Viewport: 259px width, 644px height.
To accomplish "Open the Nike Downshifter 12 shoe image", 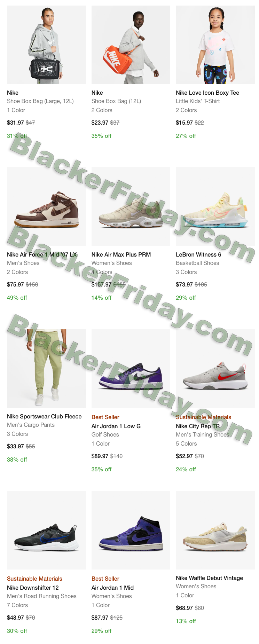I will [x=46, y=530].
